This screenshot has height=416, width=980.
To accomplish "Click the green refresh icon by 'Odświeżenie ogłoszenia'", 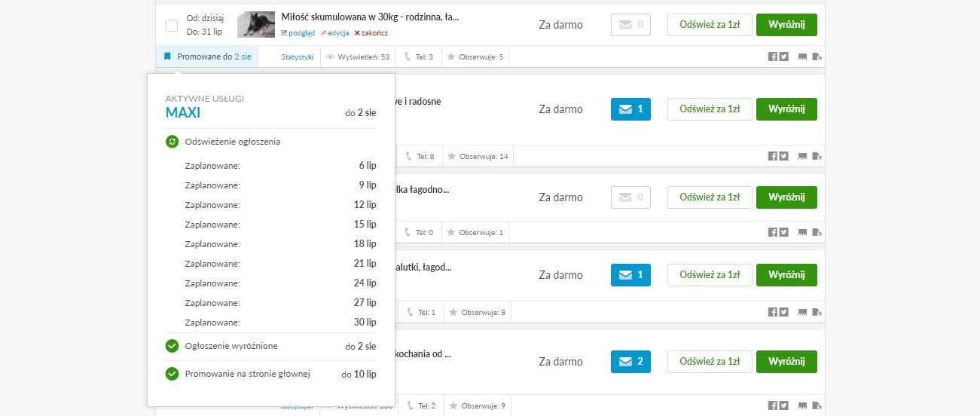I will [x=172, y=142].
